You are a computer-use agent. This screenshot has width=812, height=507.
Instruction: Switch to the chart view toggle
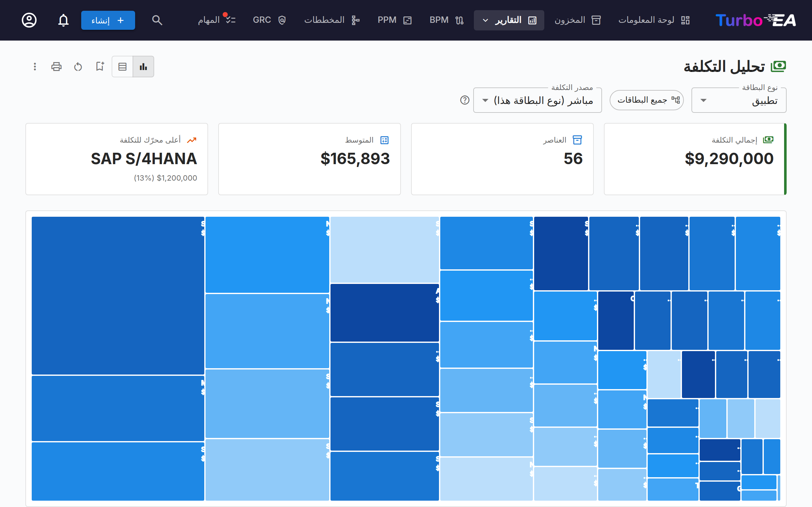(143, 67)
